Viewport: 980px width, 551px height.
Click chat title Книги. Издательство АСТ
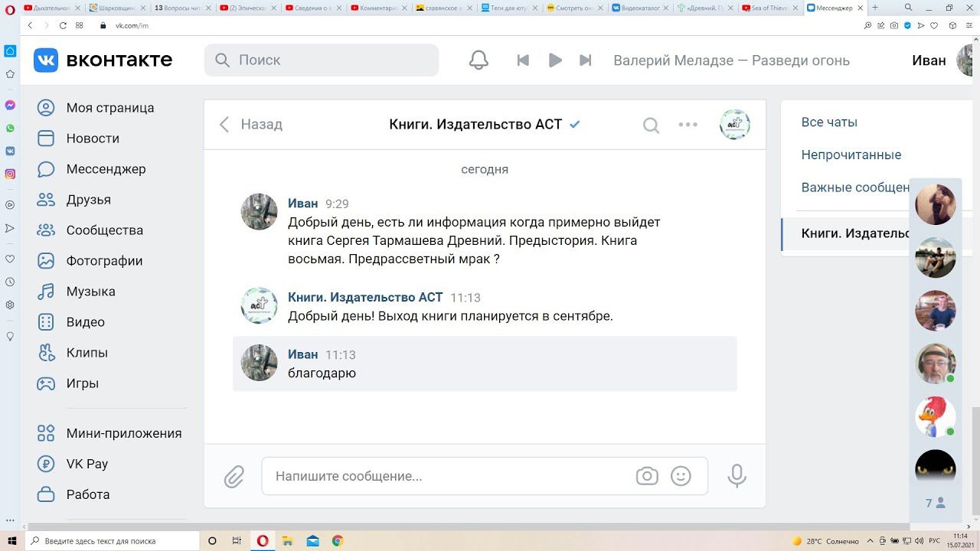[475, 124]
